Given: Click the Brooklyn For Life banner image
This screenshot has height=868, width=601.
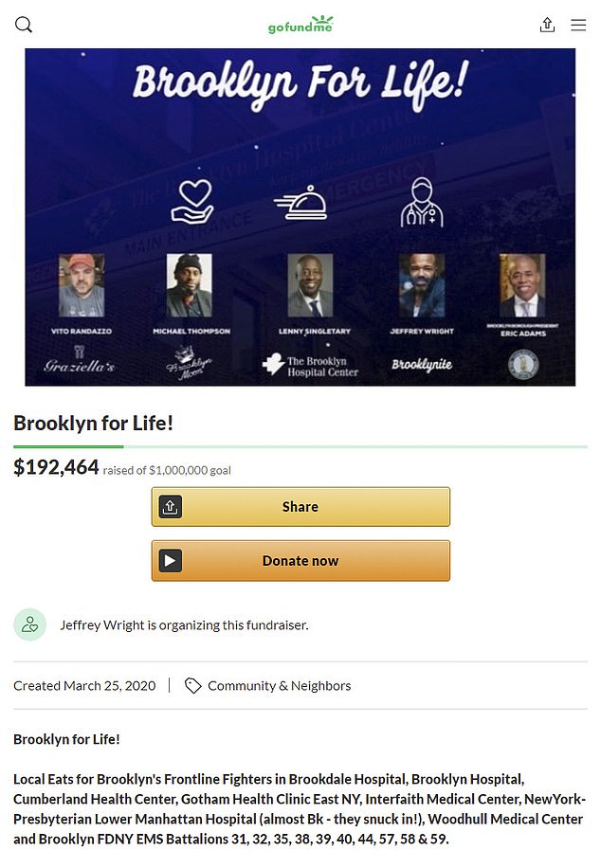Looking at the screenshot, I should pos(300,217).
